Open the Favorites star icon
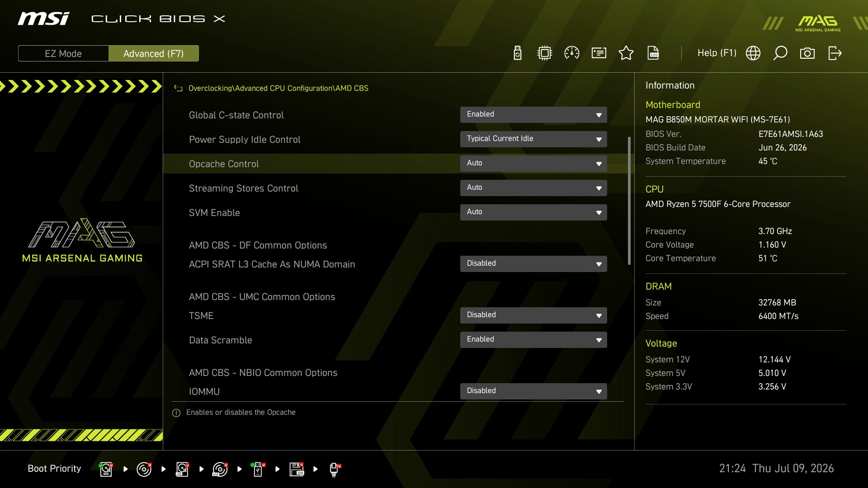 [x=626, y=53]
